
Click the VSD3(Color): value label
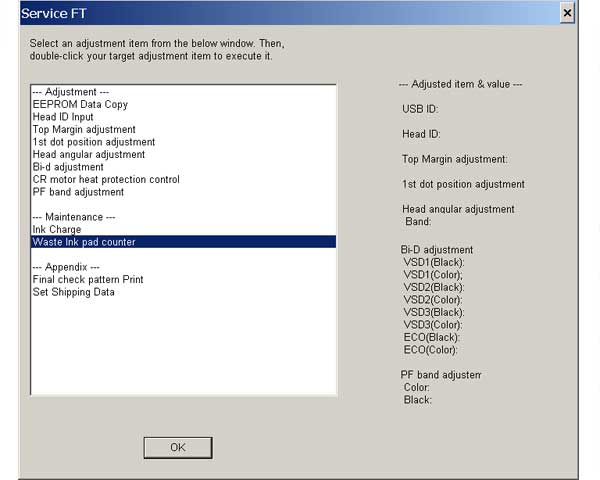click(433, 325)
